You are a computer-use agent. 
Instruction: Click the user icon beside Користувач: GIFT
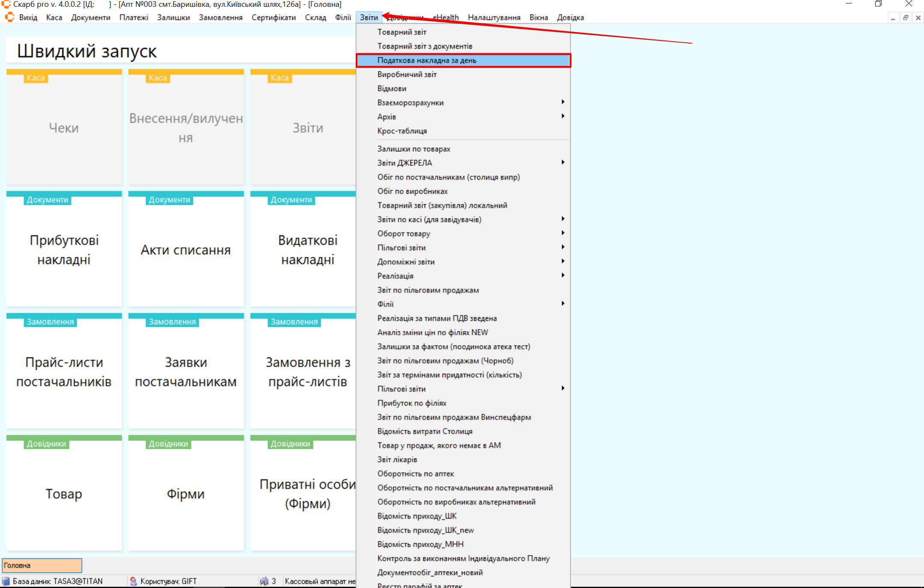134,581
